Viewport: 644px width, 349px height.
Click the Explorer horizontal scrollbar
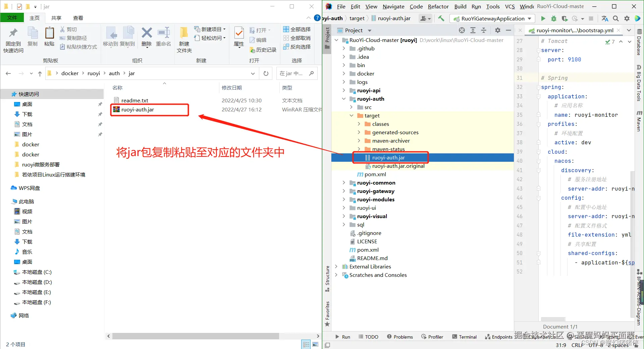(x=196, y=336)
